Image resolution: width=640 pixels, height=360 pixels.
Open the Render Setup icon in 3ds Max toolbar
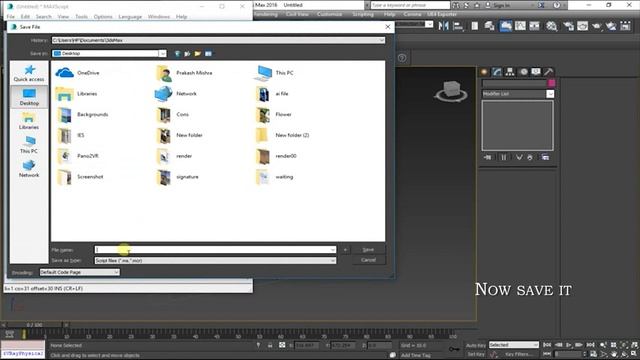[x=568, y=26]
